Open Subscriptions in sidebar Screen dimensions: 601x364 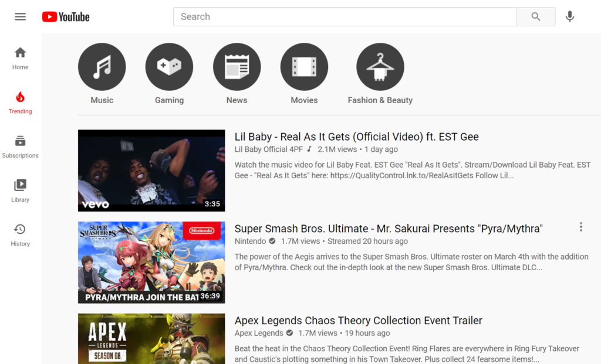point(21,147)
